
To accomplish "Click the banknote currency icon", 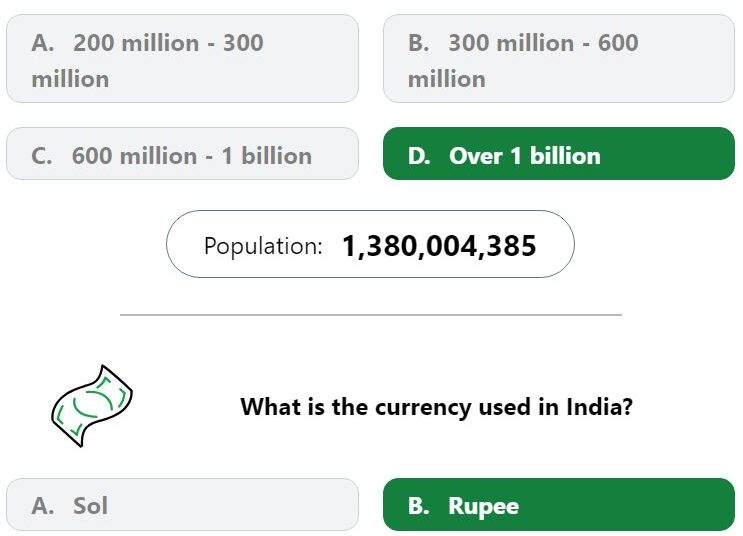I will [x=92, y=406].
